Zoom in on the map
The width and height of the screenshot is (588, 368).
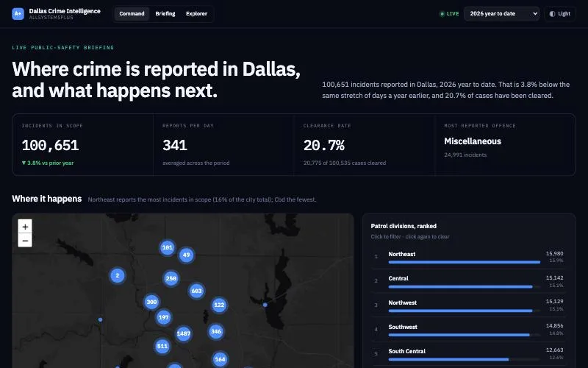25,227
